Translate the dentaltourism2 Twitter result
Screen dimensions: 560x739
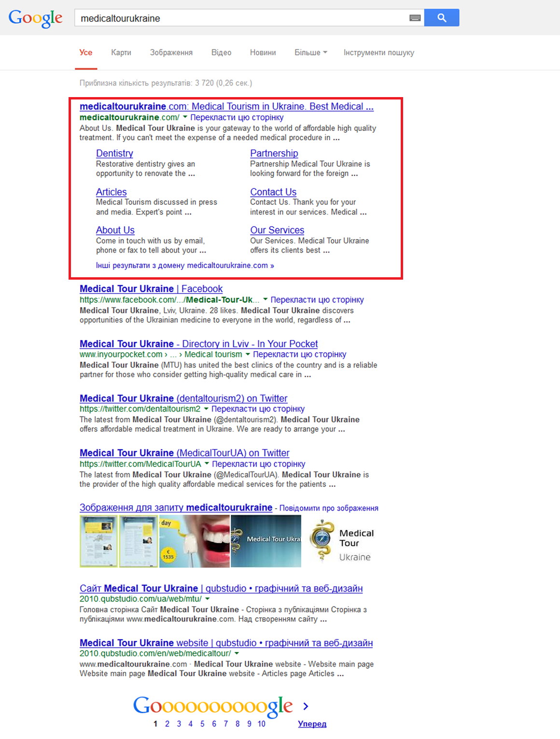click(x=258, y=409)
